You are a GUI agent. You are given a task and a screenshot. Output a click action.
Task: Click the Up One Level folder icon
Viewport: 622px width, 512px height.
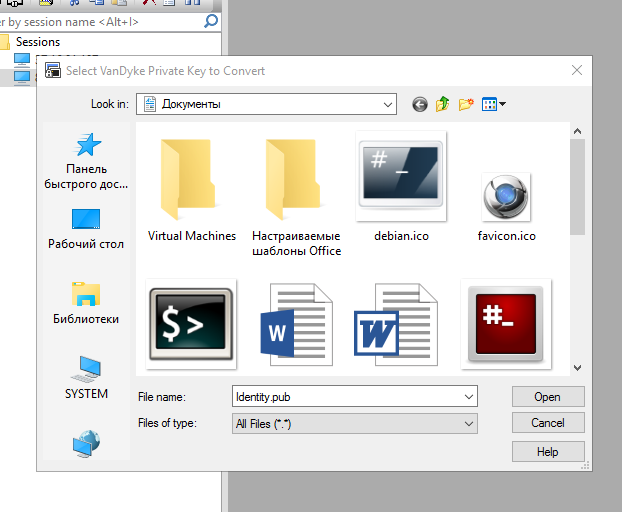click(442, 104)
